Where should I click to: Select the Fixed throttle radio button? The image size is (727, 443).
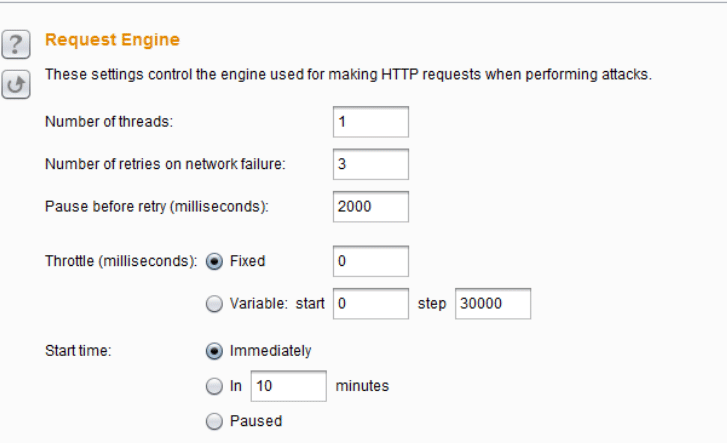pyautogui.click(x=214, y=262)
